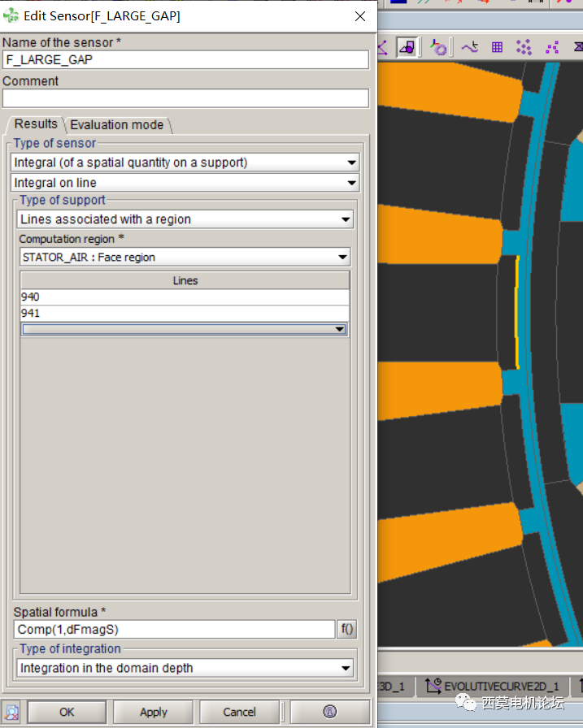Click the Lines column header
The width and height of the screenshot is (583, 728).
pos(185,280)
